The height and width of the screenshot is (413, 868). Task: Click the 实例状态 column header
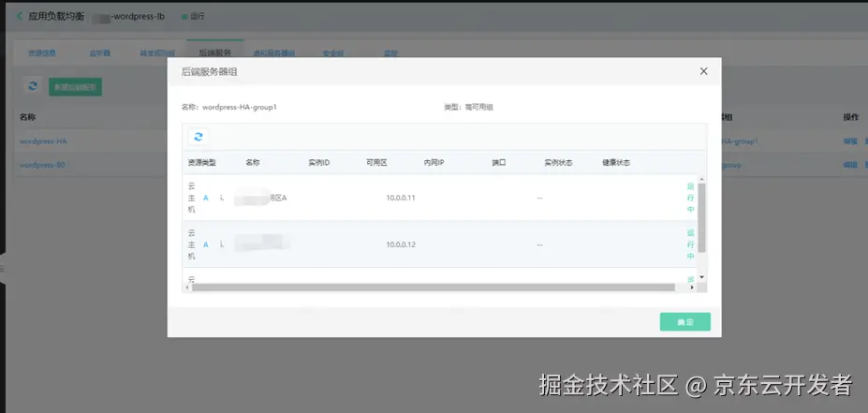click(x=558, y=163)
